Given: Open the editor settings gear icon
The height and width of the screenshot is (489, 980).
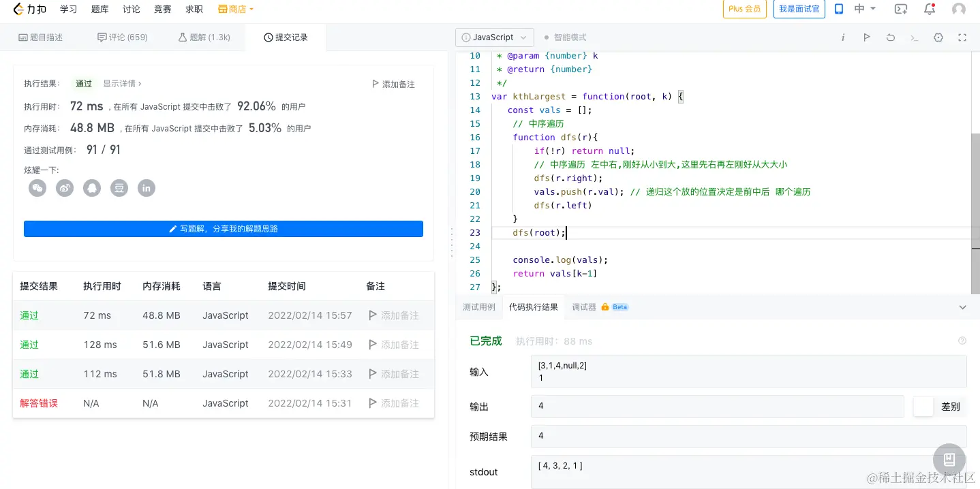Looking at the screenshot, I should pos(938,37).
